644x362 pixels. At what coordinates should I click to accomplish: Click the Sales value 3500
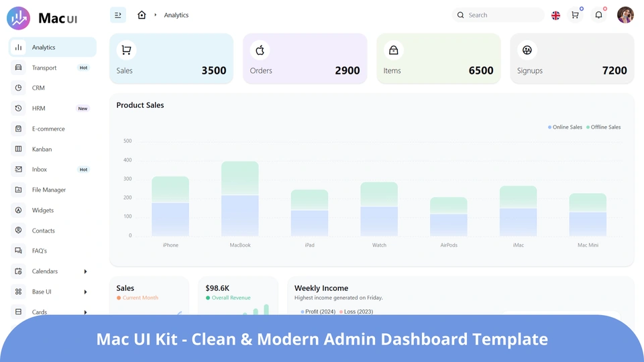coord(213,70)
